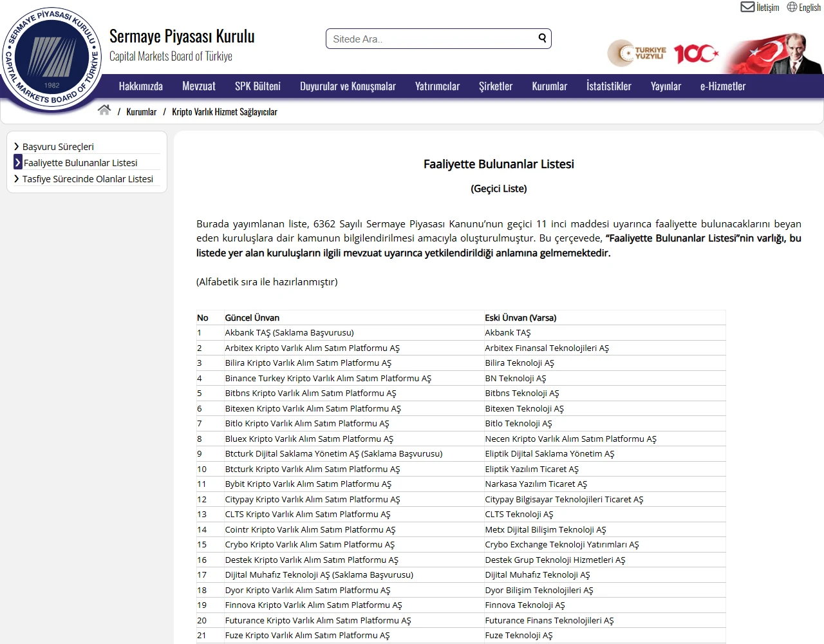
Task: Open the İstatistikler menu
Action: pyautogui.click(x=609, y=86)
